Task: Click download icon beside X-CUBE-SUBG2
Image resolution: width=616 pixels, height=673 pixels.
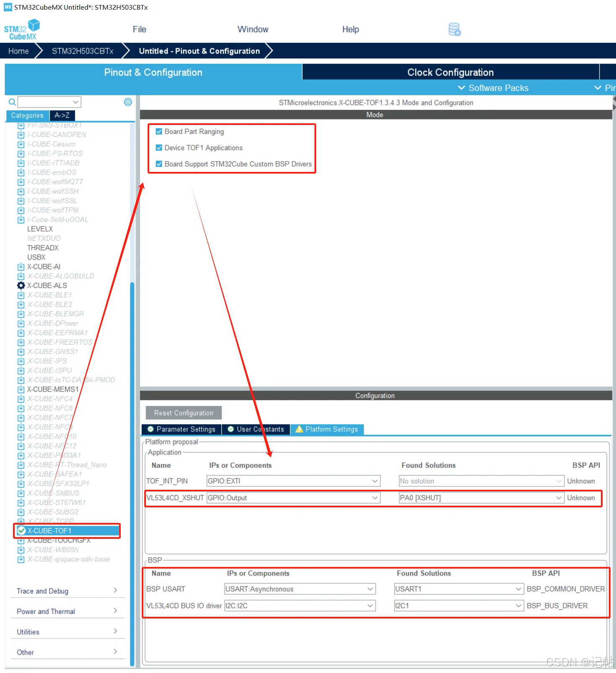Action: (x=21, y=512)
